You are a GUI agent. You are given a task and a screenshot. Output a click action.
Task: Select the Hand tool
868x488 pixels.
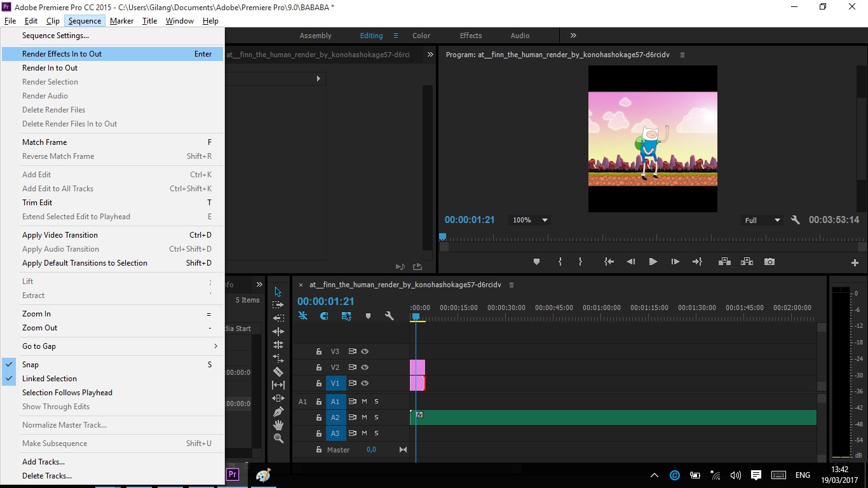coord(278,425)
